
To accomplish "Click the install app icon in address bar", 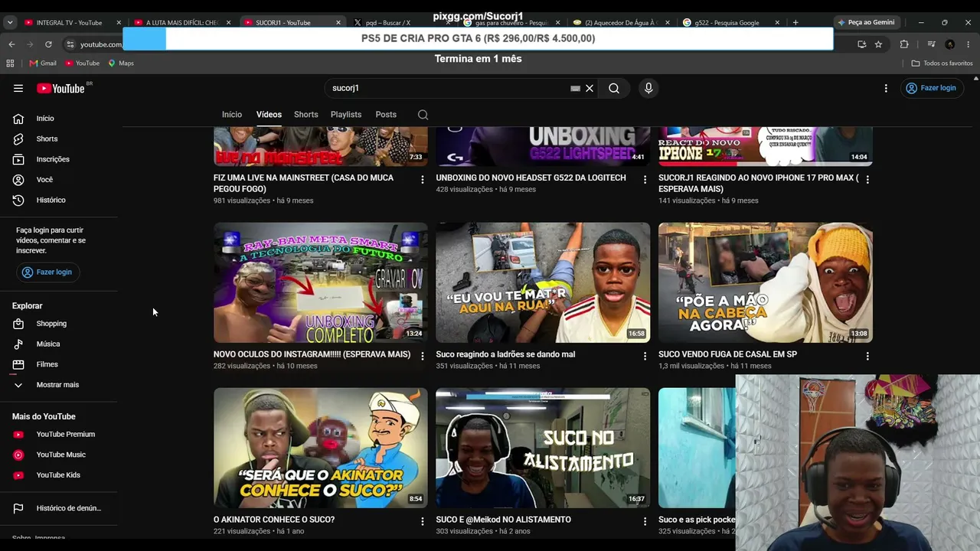I will (x=861, y=44).
